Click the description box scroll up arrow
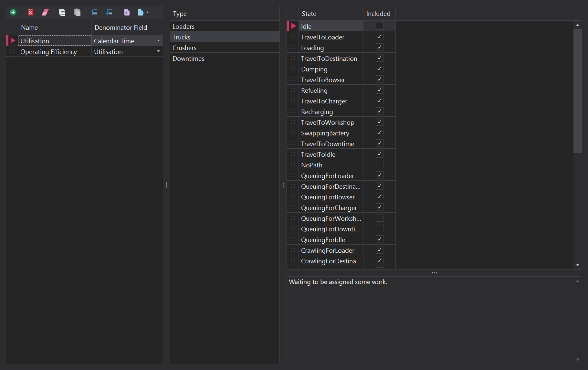Image resolution: width=588 pixels, height=370 pixels. point(578,281)
